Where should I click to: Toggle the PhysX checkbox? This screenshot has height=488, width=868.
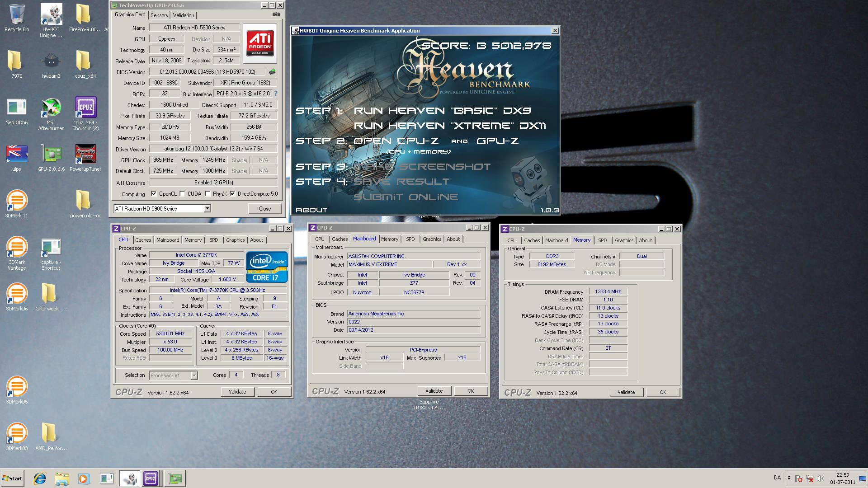pos(208,194)
